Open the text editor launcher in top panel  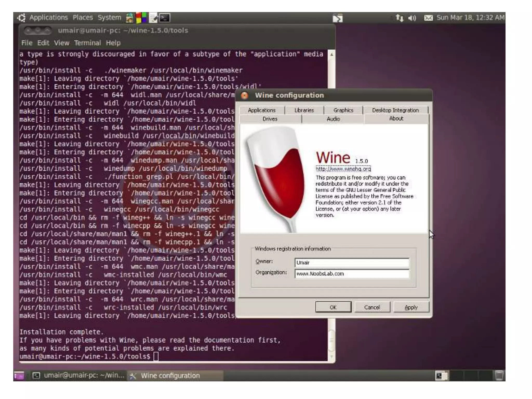(153, 18)
